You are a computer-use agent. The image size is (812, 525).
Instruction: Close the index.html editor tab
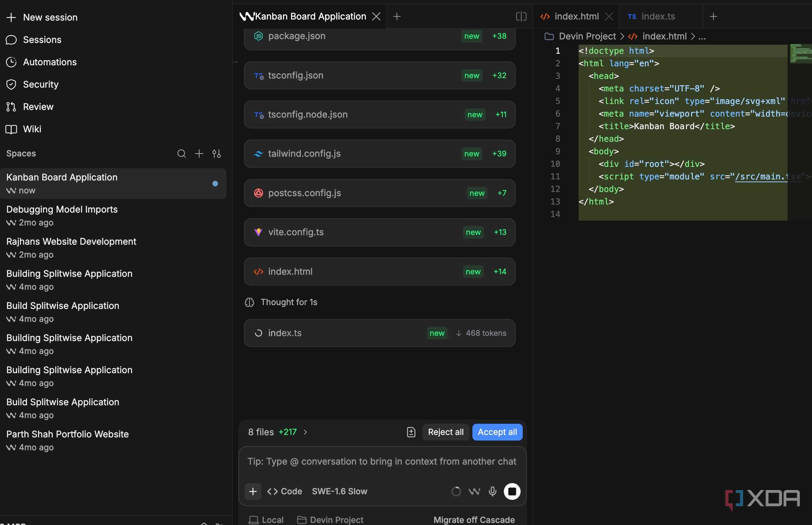(x=609, y=16)
